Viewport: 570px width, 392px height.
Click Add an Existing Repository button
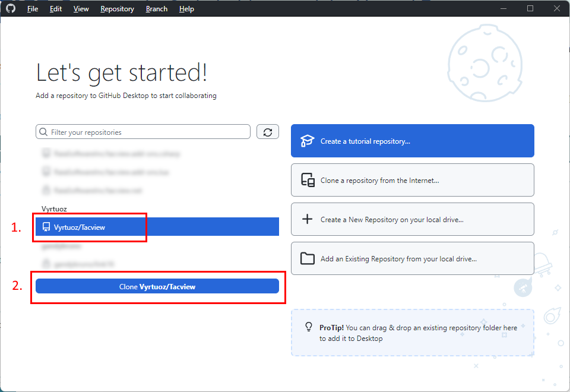click(412, 258)
